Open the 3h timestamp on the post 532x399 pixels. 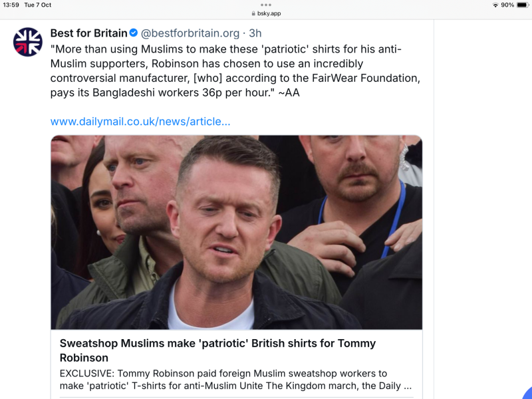coord(256,33)
